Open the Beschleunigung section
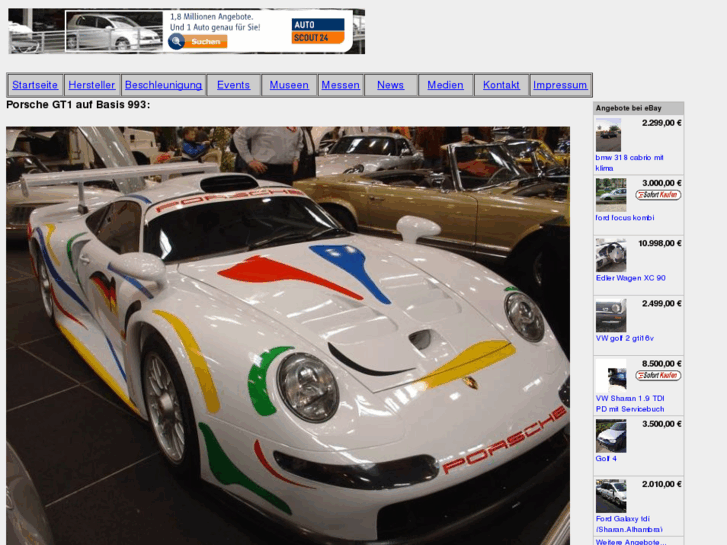Screen dimensions: 727x545 [x=163, y=85]
